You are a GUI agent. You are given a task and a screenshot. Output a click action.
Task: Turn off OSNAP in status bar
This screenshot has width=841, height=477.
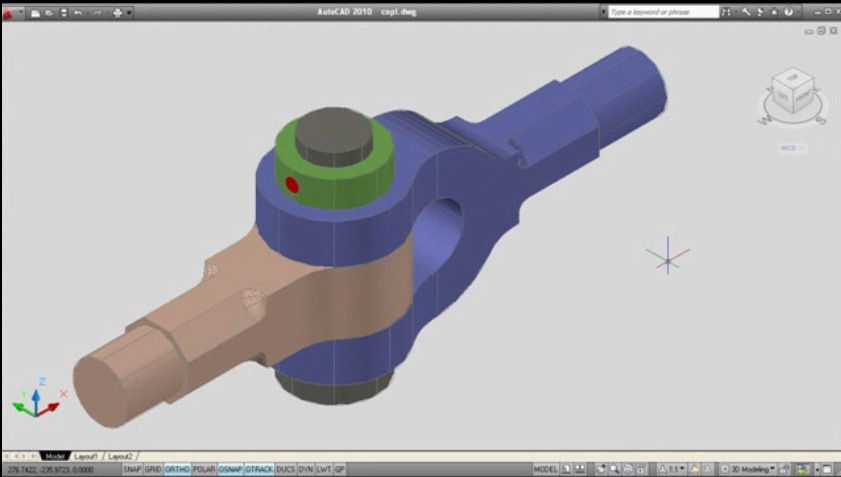coord(229,469)
